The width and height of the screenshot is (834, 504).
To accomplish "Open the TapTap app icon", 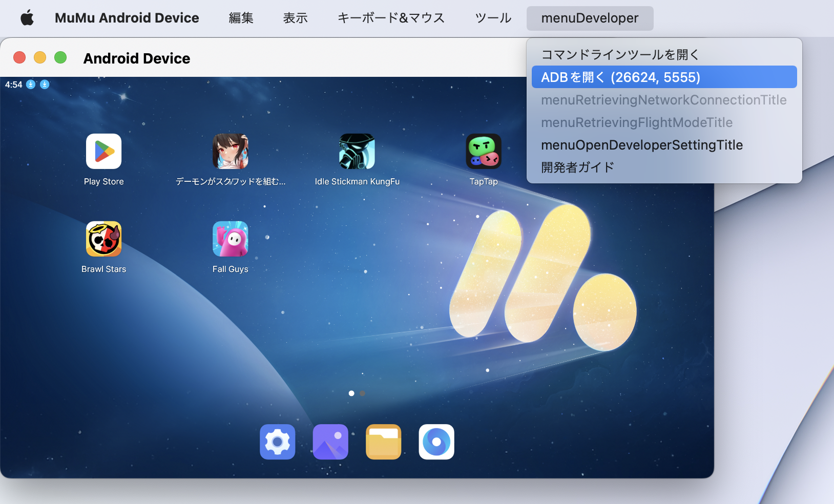I will [x=483, y=152].
